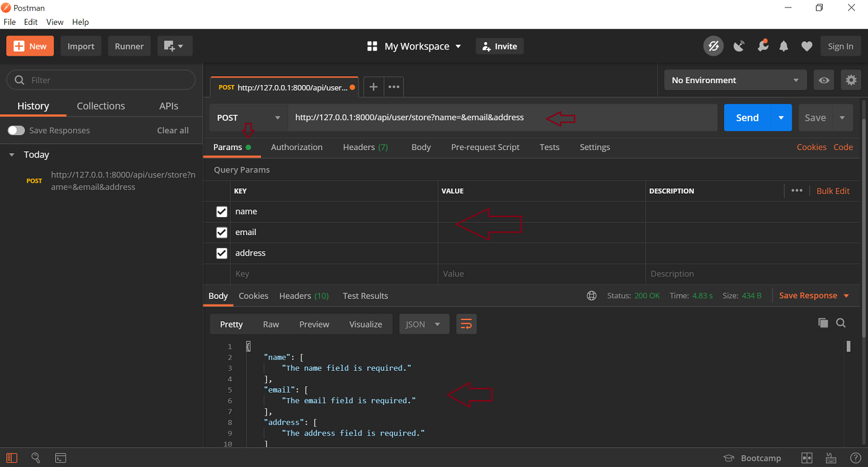Open the File menu
Viewport: 868px width, 467px height.
10,22
